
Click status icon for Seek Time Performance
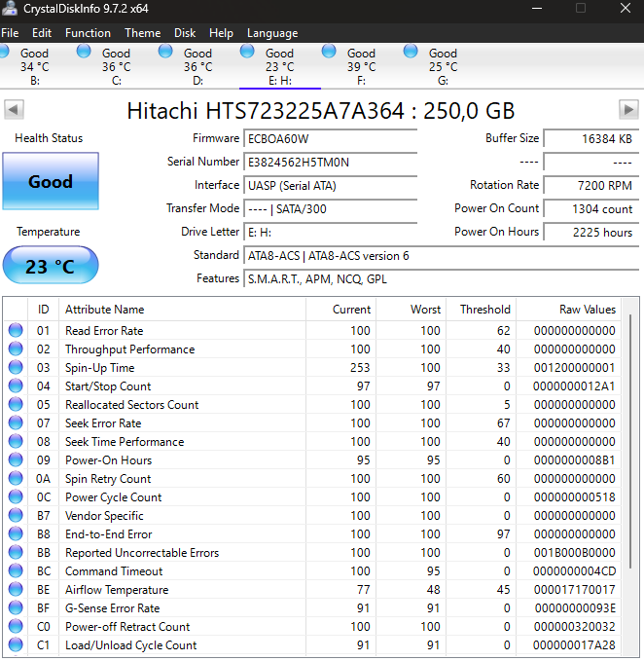pyautogui.click(x=16, y=441)
